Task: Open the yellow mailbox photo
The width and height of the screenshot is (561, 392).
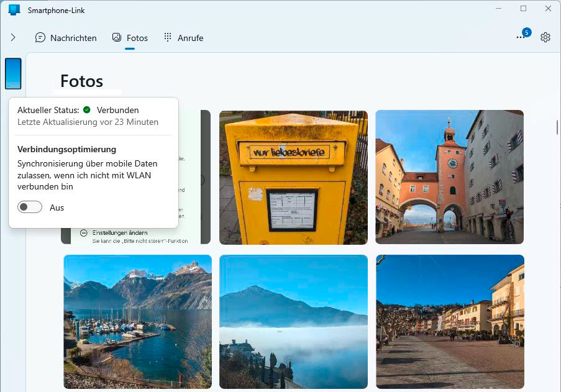Action: (x=293, y=178)
